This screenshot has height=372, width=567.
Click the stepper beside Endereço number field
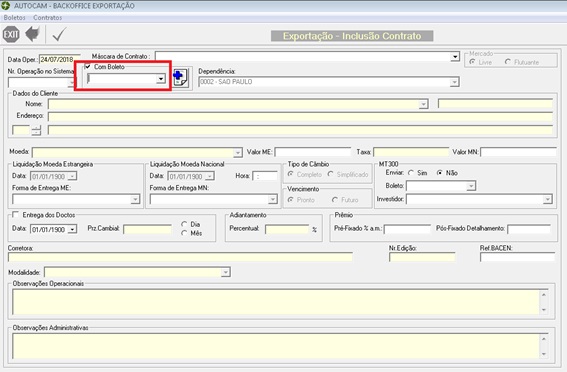click(x=36, y=130)
